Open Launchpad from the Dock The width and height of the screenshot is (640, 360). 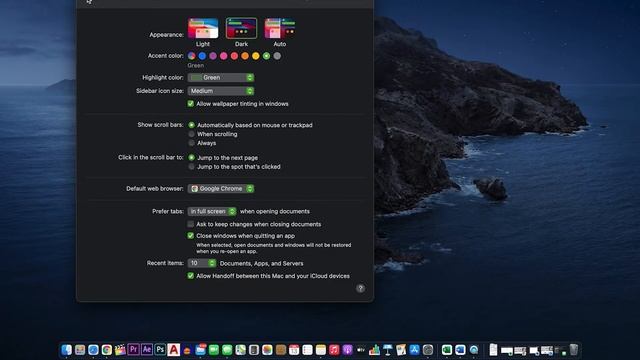[x=80, y=350]
